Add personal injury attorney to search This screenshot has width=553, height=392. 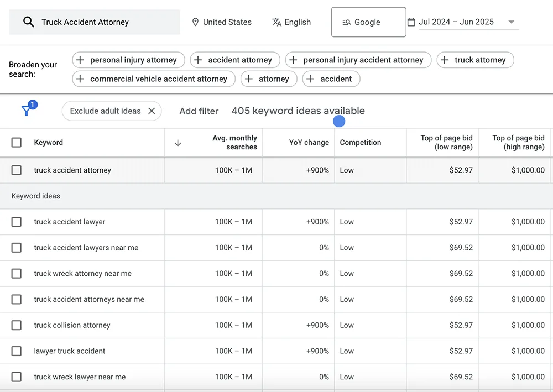pyautogui.click(x=128, y=60)
